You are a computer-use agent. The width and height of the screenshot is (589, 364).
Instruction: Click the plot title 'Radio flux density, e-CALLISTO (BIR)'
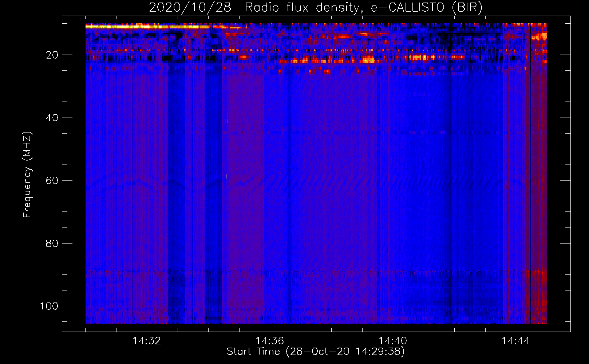[363, 8]
